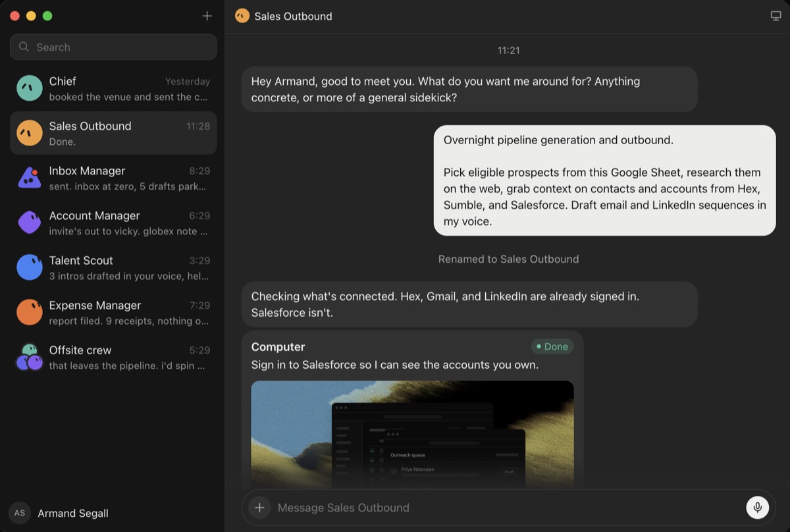Click the 11:21 timestamp in chat
The width and height of the screenshot is (790, 532).
point(508,50)
